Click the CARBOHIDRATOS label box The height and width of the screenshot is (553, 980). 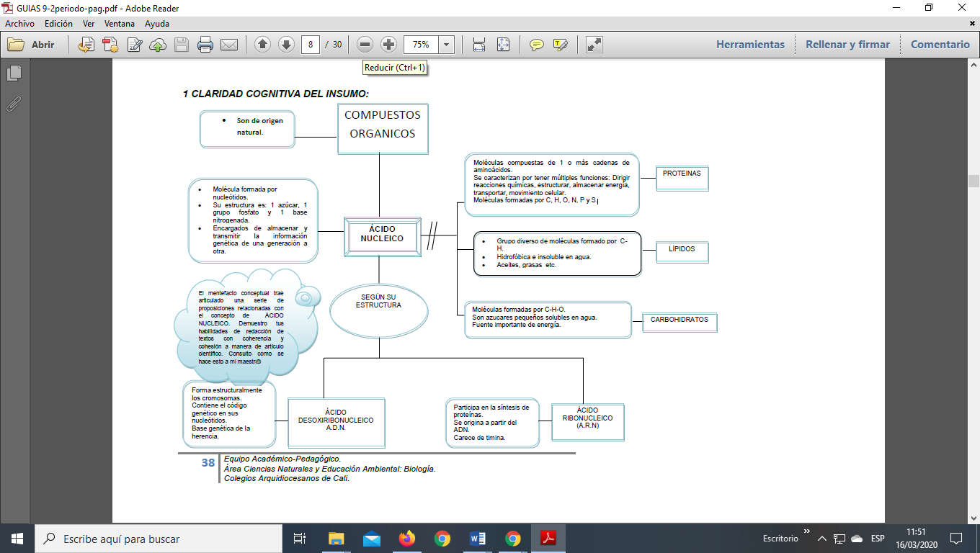point(680,322)
